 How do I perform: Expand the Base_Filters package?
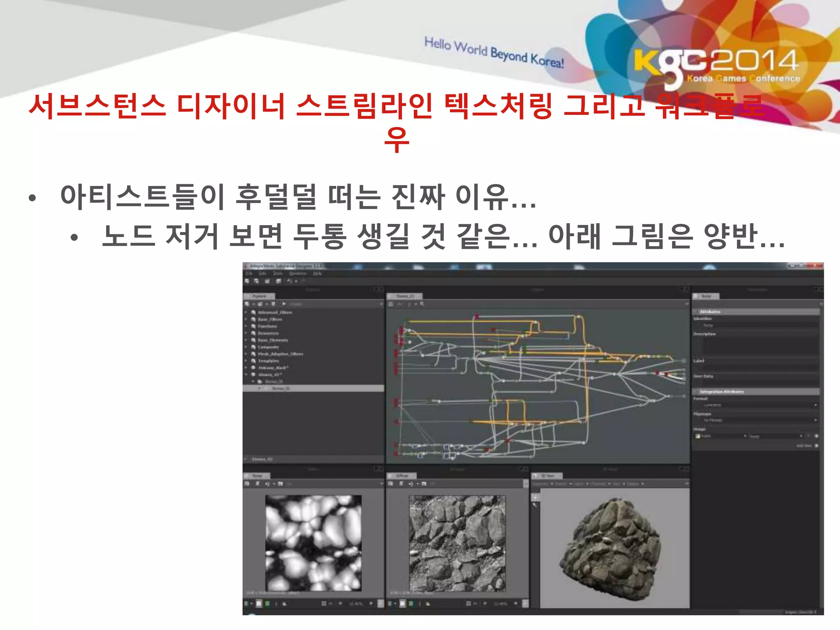[246, 320]
